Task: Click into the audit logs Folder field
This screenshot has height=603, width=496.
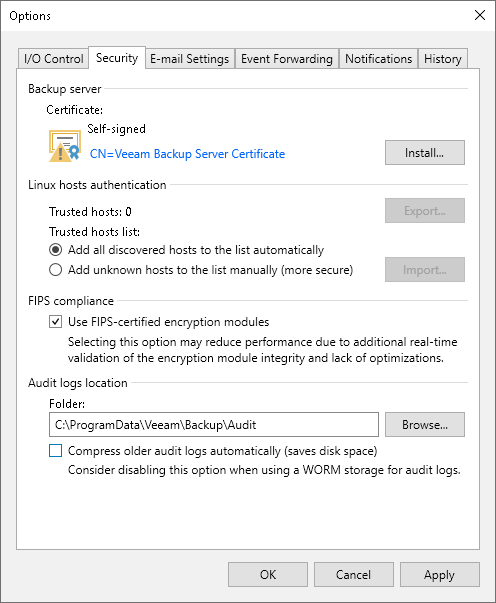Action: coord(214,425)
